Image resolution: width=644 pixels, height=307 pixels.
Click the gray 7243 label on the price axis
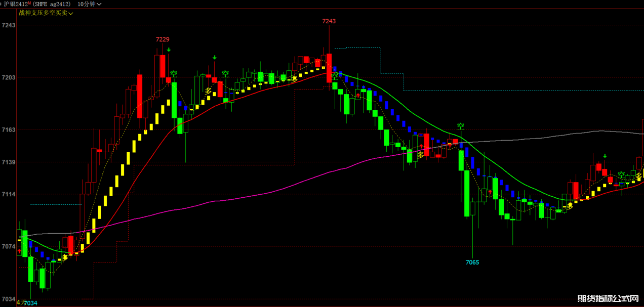point(9,26)
